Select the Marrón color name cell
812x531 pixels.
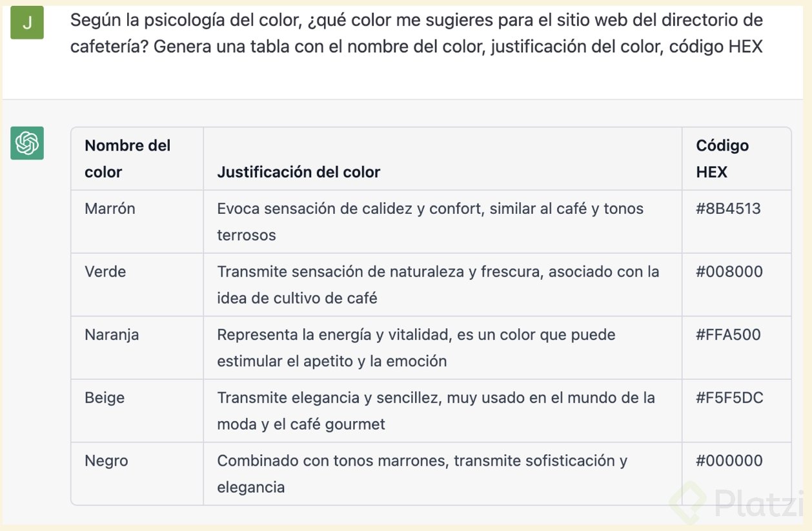pos(110,209)
